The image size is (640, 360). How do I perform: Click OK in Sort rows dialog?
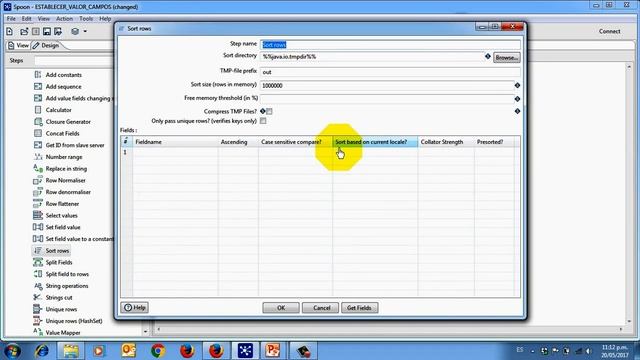(x=281, y=308)
